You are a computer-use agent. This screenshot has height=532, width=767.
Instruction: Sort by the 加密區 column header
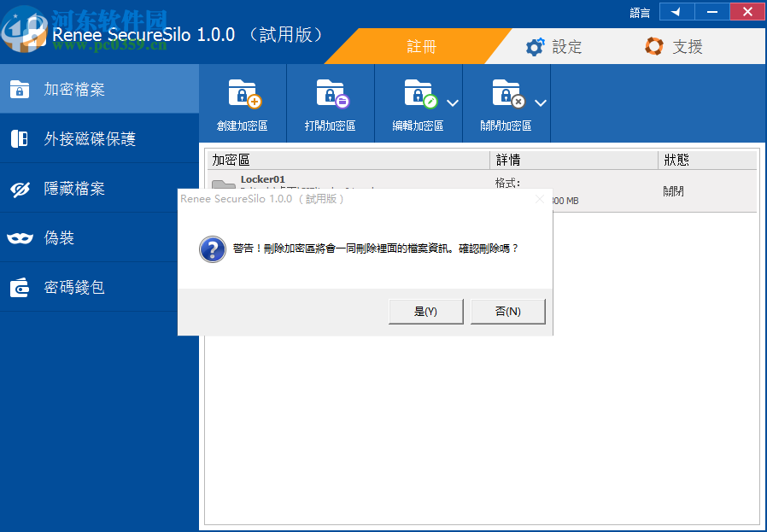[348, 160]
